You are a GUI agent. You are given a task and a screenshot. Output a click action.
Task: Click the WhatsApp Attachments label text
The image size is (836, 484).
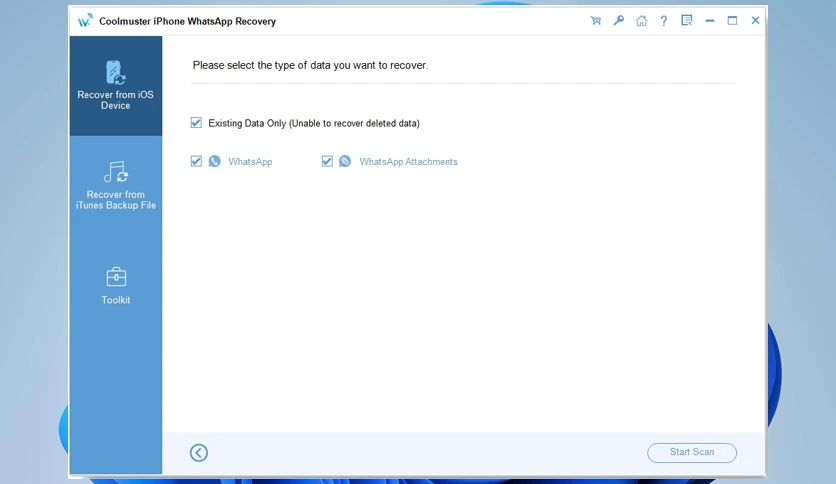click(x=408, y=162)
